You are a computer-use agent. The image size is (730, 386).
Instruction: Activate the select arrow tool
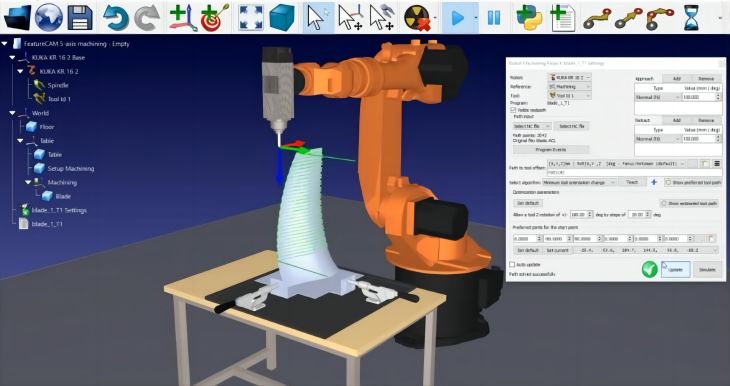click(318, 18)
